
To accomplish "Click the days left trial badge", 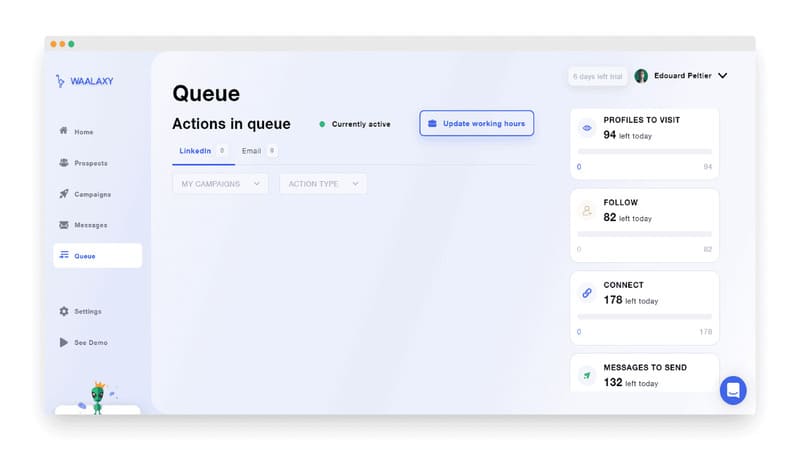I will [x=597, y=77].
